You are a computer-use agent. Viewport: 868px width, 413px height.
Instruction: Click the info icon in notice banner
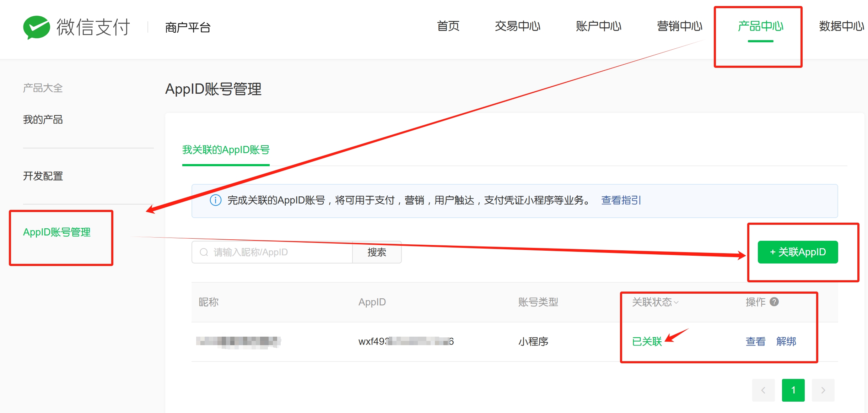tap(216, 200)
